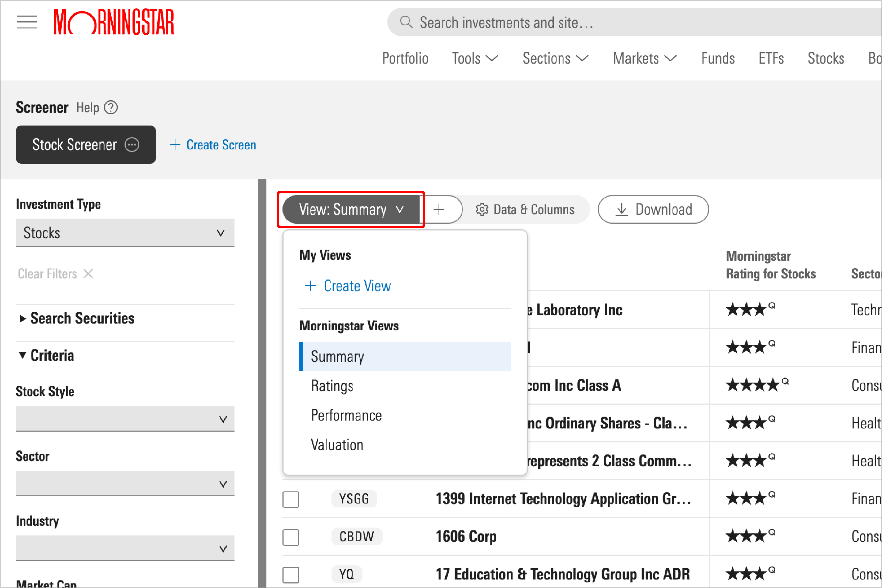Go to ETFs in navigation
882x588 pixels.
tap(771, 58)
